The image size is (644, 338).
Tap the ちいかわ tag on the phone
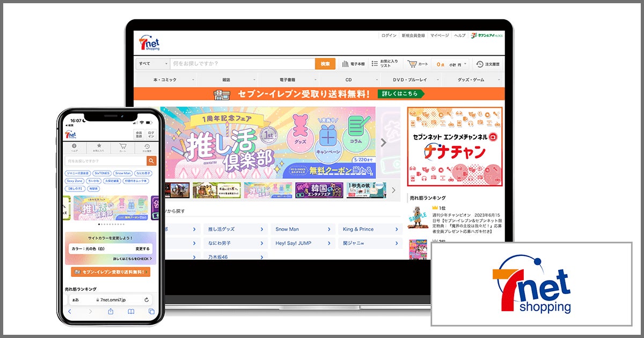94,181
